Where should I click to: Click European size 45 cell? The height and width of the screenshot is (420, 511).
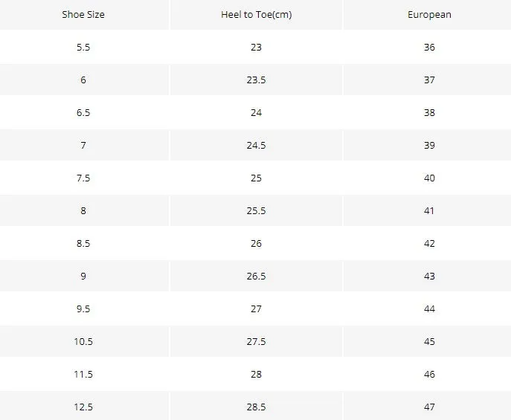429,341
